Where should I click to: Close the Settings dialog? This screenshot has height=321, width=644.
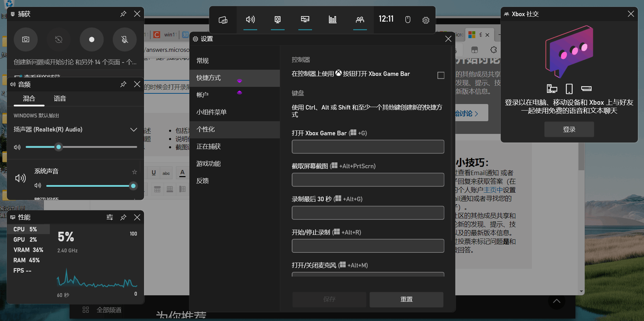448,39
